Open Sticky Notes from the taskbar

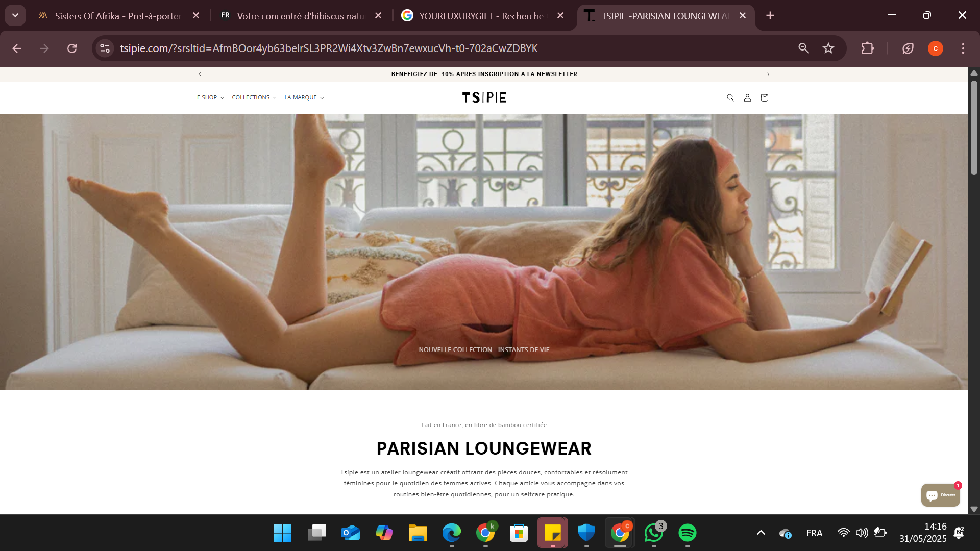pos(552,533)
